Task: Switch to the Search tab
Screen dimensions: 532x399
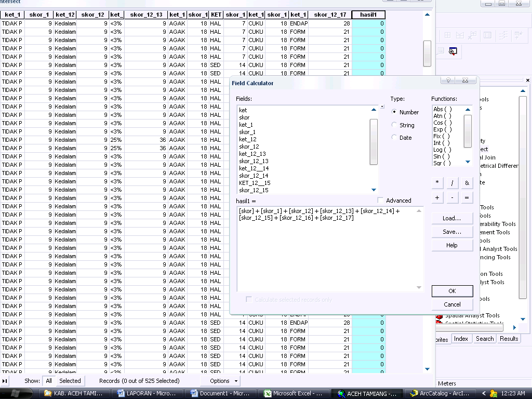Action: click(x=484, y=339)
